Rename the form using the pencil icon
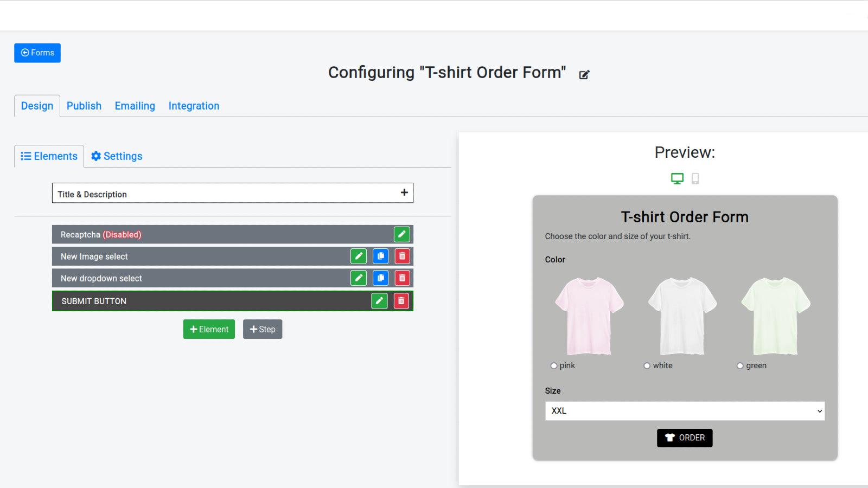 pyautogui.click(x=584, y=74)
